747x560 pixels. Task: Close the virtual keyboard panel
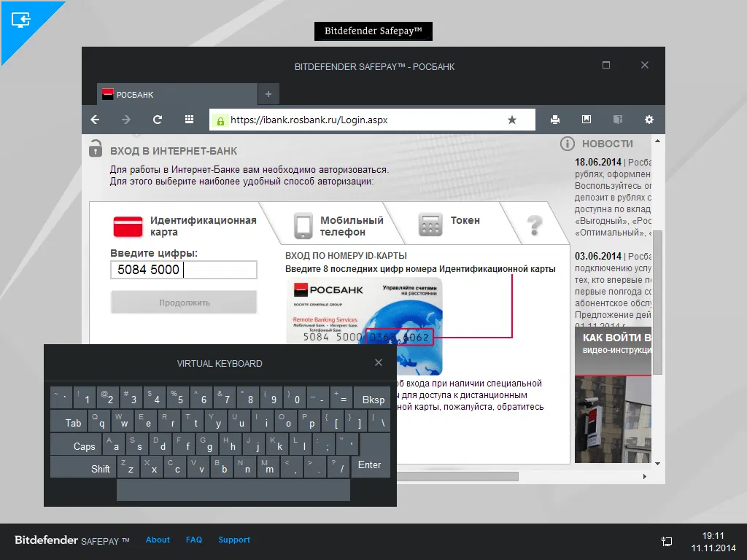click(379, 362)
